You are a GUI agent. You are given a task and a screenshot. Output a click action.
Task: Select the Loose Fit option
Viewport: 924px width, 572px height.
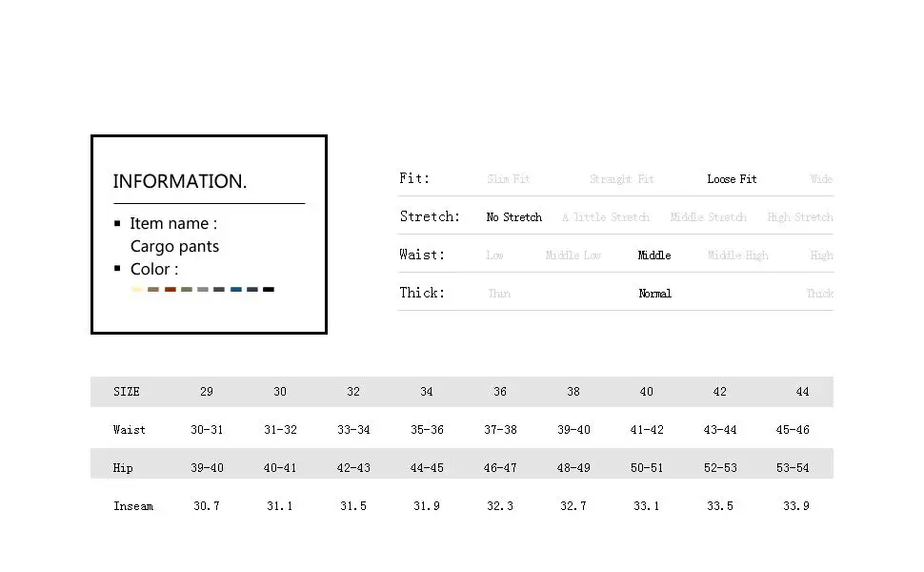tap(732, 179)
